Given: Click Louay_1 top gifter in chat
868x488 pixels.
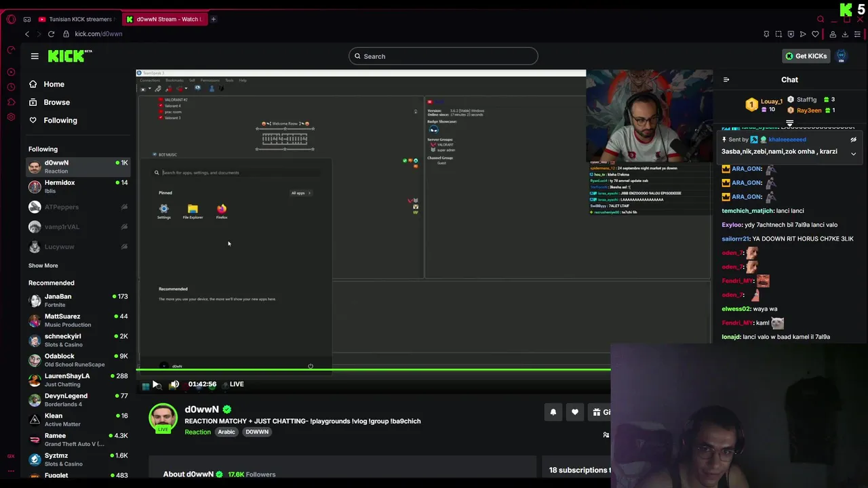Looking at the screenshot, I should (764, 104).
